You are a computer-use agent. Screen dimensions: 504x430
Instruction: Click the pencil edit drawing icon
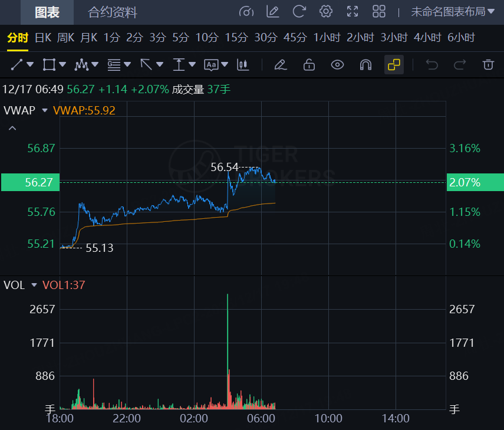[x=281, y=64]
